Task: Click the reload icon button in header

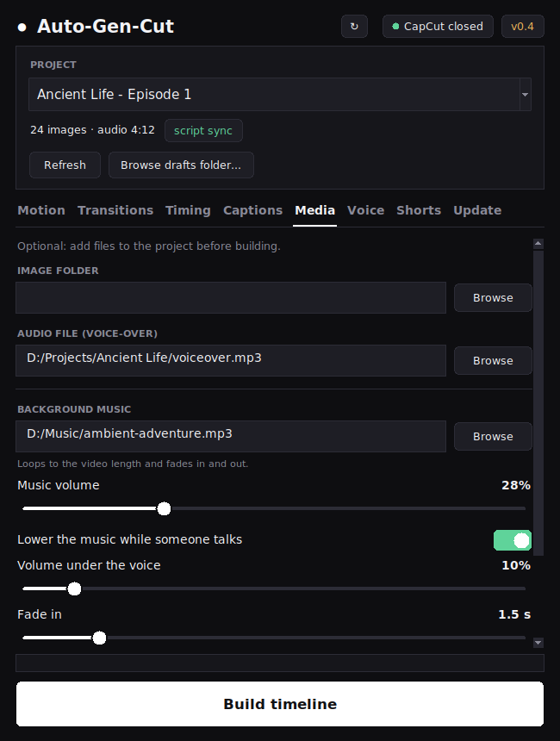Action: (x=354, y=27)
